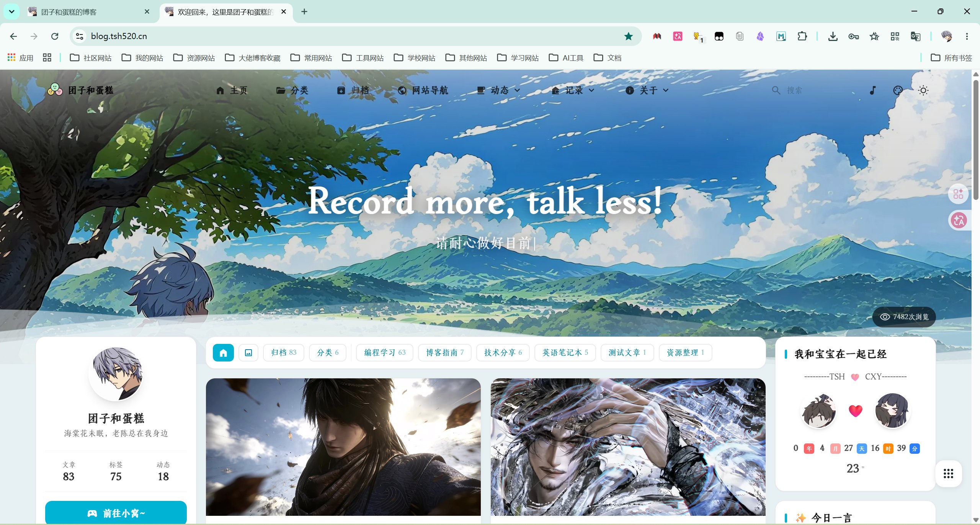Screen dimensions: 980x525
Task: Expand the 关于 dropdown menu
Action: [647, 90]
